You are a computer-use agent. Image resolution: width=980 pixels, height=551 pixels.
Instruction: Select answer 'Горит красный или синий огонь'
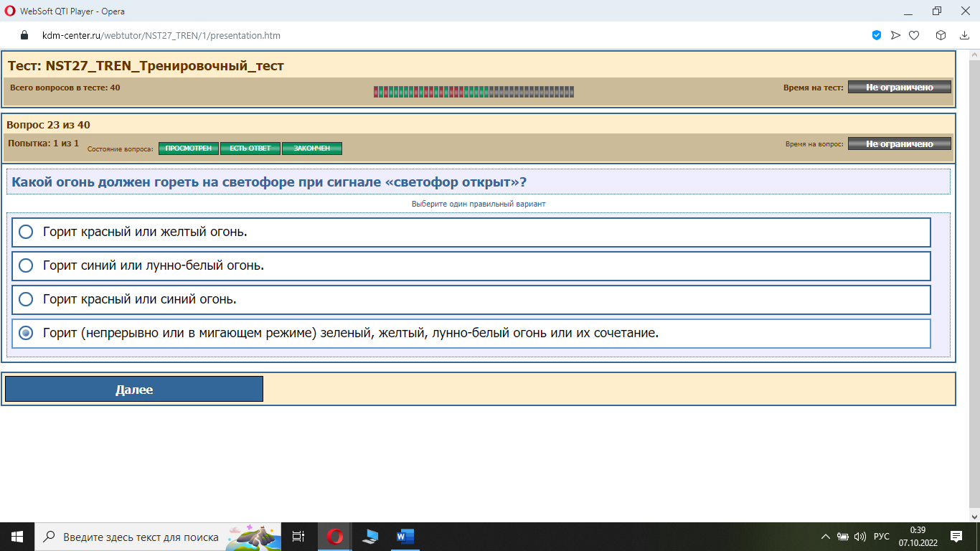[471, 299]
